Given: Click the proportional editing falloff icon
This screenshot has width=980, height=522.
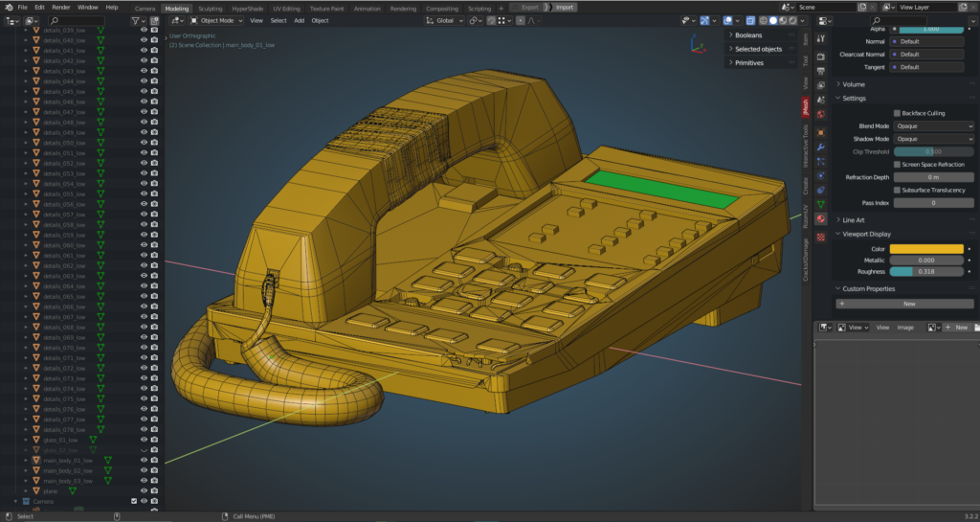Looking at the screenshot, I should 531,21.
